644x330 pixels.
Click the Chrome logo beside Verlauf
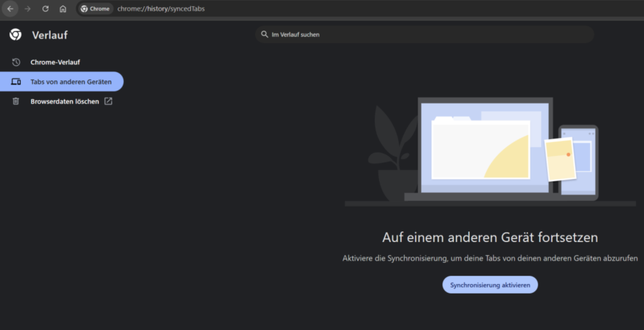[x=16, y=35]
